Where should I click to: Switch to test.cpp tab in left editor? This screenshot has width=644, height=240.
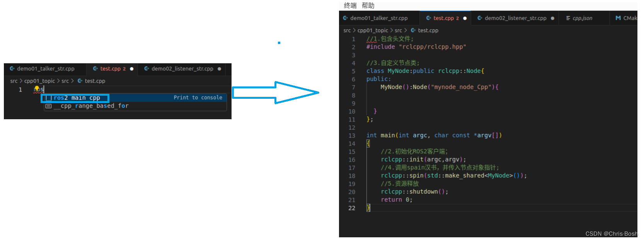[112, 69]
